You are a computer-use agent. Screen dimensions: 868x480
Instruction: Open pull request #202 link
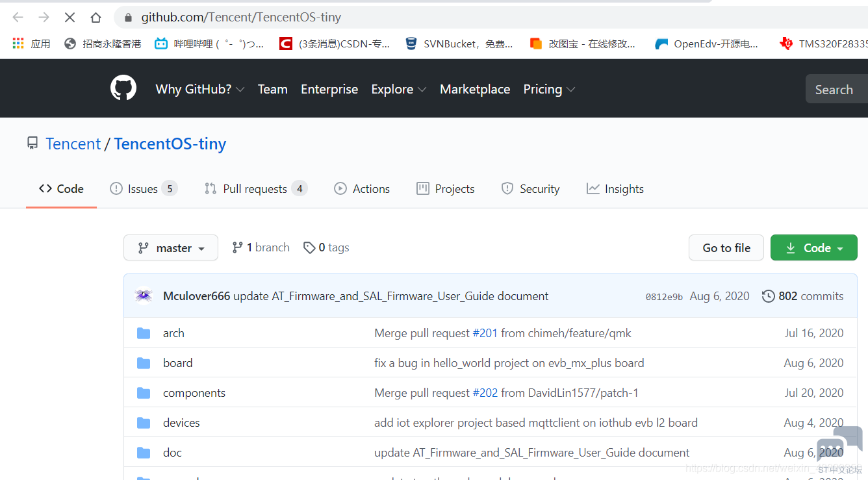[485, 393]
